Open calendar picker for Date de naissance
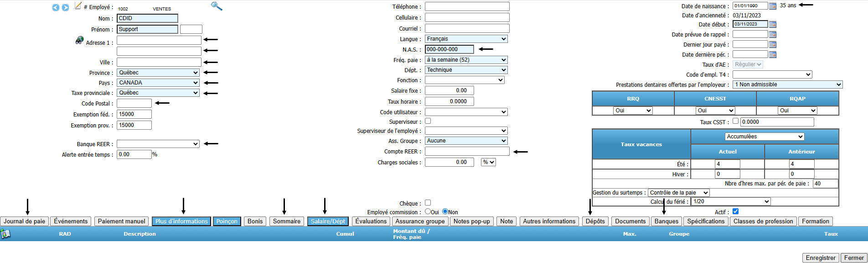 pyautogui.click(x=773, y=6)
